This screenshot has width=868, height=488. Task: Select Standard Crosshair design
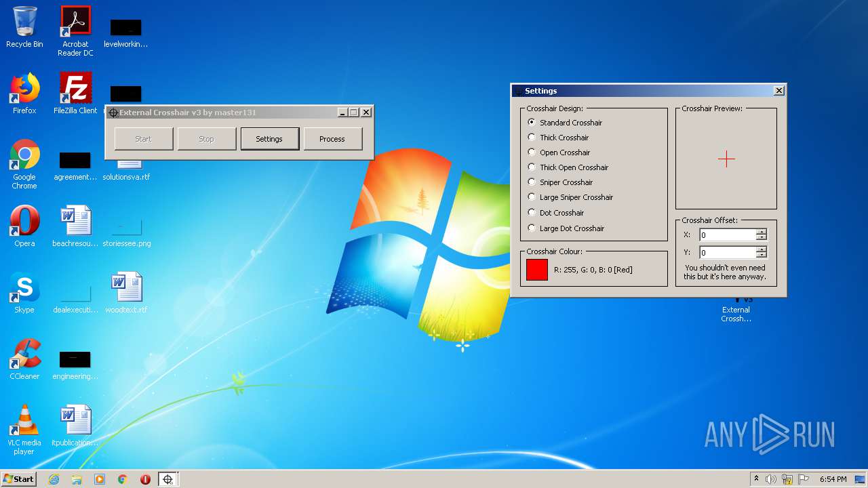coord(564,123)
